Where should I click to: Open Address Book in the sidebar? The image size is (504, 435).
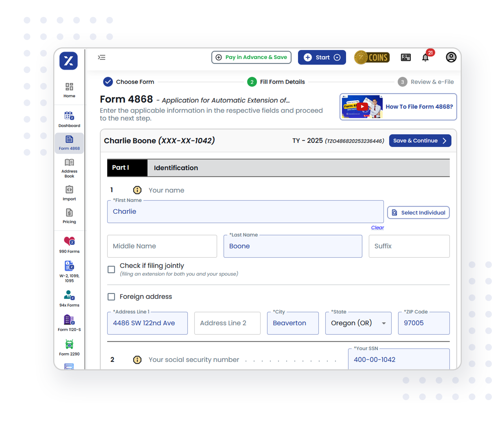(69, 168)
